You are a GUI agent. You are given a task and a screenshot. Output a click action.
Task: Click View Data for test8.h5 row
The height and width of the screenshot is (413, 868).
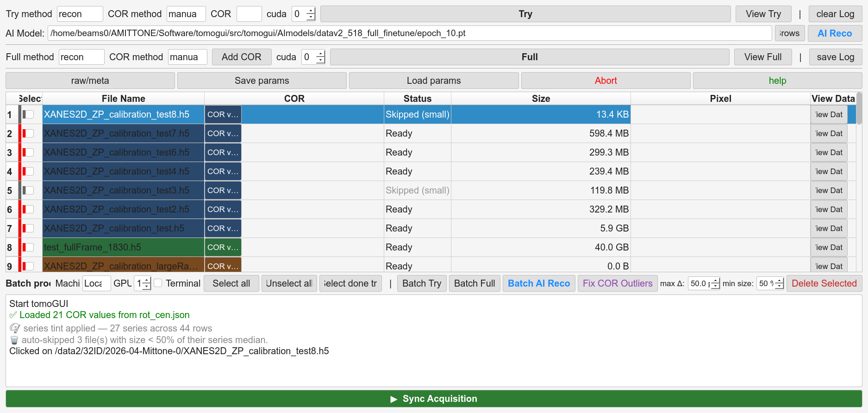click(x=829, y=114)
